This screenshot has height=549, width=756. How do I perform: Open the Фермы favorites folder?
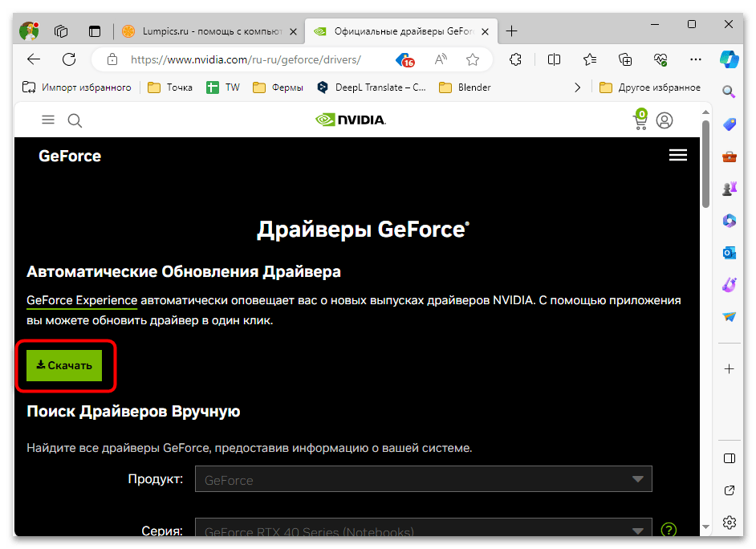(278, 87)
